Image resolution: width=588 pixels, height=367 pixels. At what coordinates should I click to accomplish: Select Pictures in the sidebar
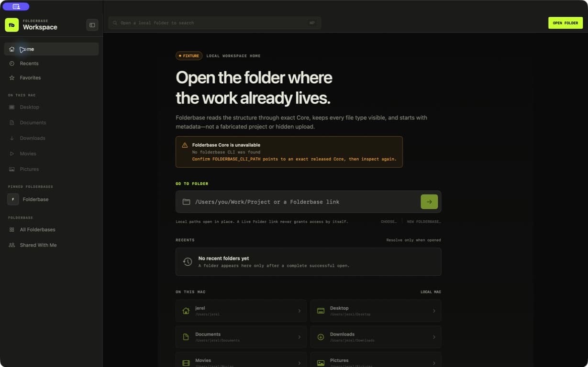pos(52,169)
